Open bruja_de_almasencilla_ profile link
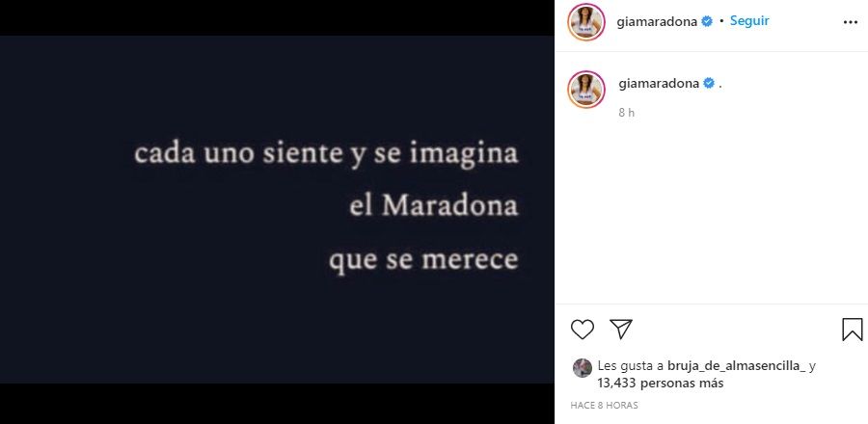This screenshot has height=424, width=868. click(x=736, y=365)
